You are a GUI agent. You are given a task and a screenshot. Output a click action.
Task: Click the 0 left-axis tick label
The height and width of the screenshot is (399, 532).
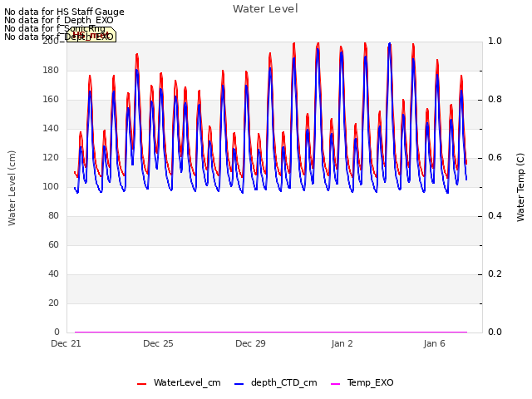tap(57, 332)
